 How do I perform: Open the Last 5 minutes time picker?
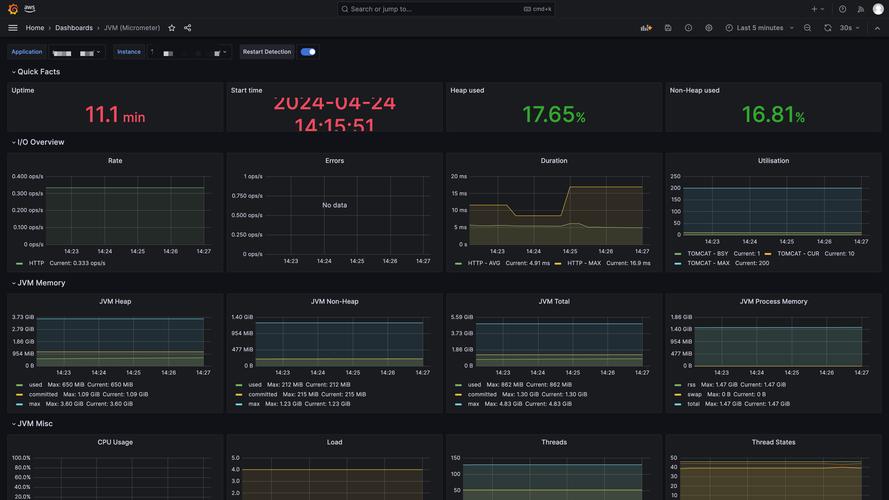coord(759,28)
